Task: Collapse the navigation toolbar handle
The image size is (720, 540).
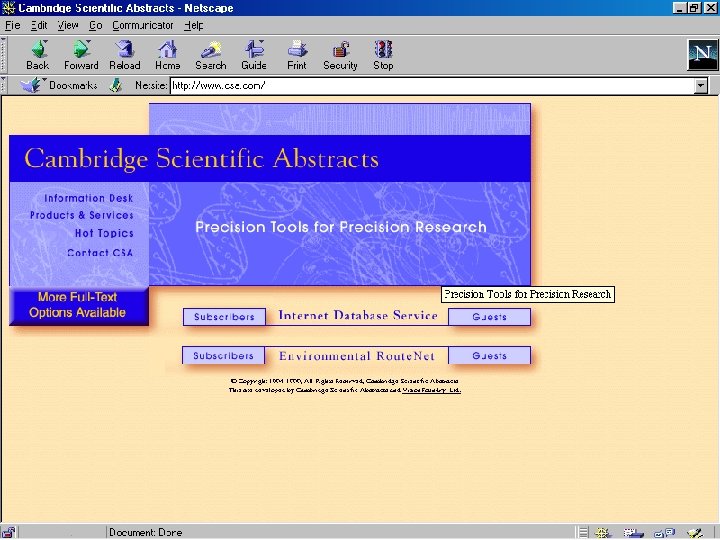Action: point(3,55)
